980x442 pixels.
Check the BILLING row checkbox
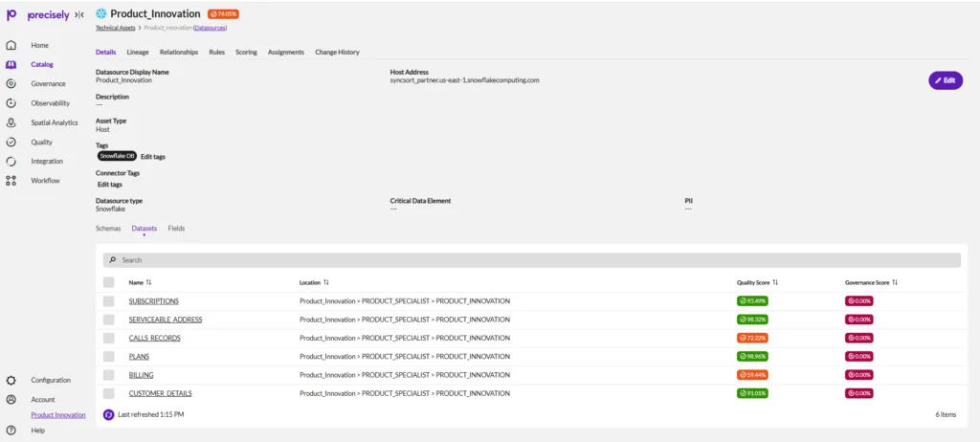point(109,375)
